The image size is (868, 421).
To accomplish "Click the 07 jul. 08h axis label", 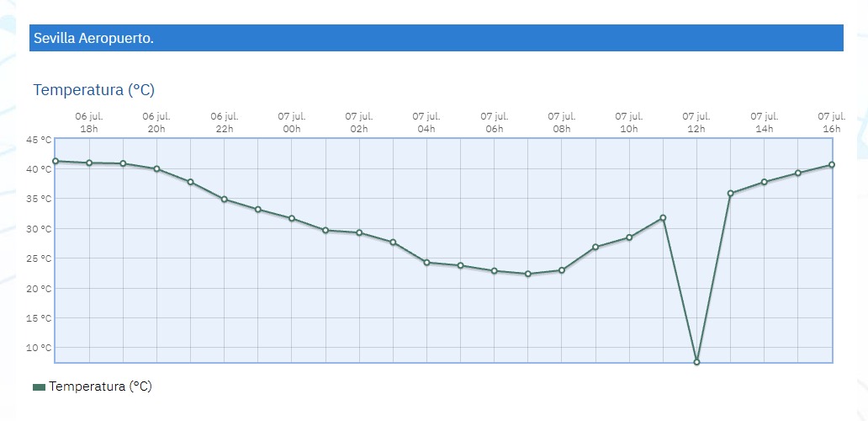I will click(x=562, y=122).
